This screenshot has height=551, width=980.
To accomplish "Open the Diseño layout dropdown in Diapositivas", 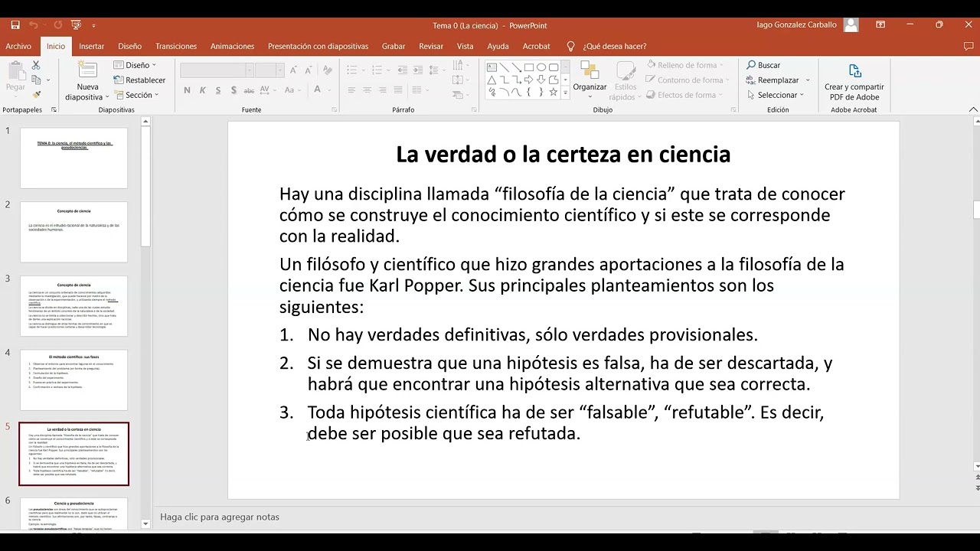I will [135, 65].
